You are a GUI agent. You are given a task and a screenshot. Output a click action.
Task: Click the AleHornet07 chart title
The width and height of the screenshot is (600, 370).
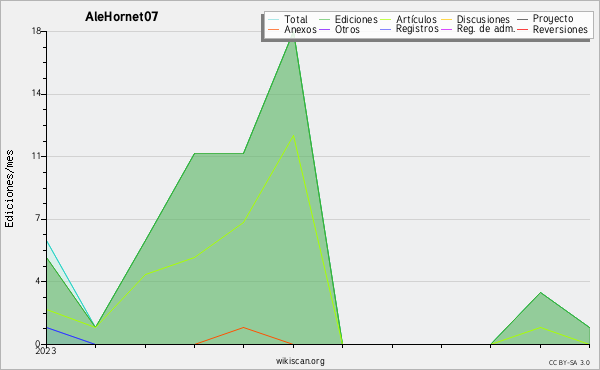point(122,17)
